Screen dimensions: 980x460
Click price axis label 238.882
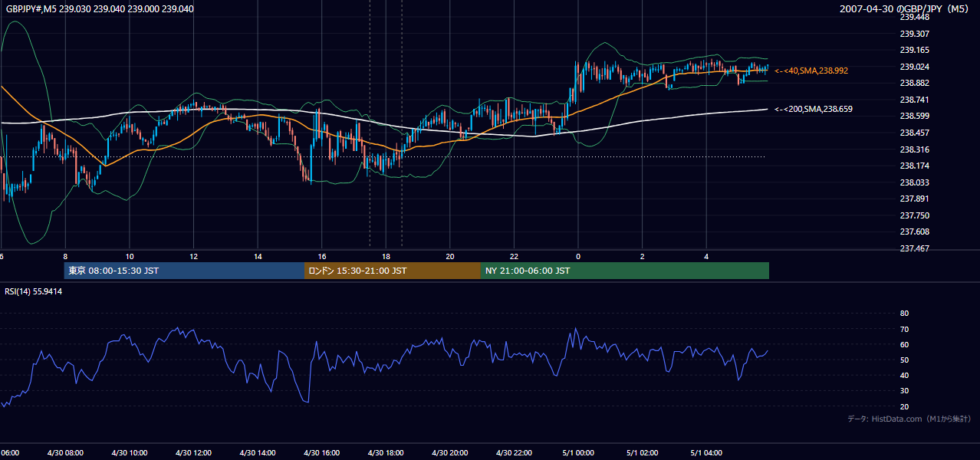click(914, 83)
